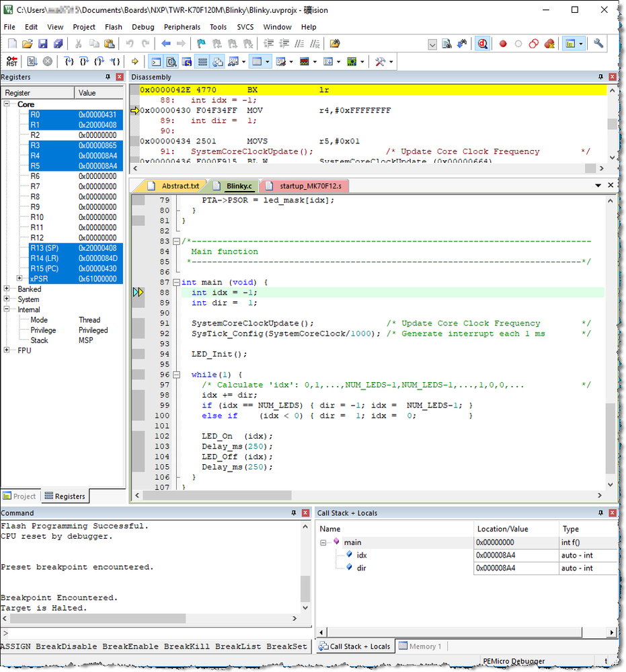Open the wrench Configuration icon
The height and width of the screenshot is (672, 626).
click(598, 44)
